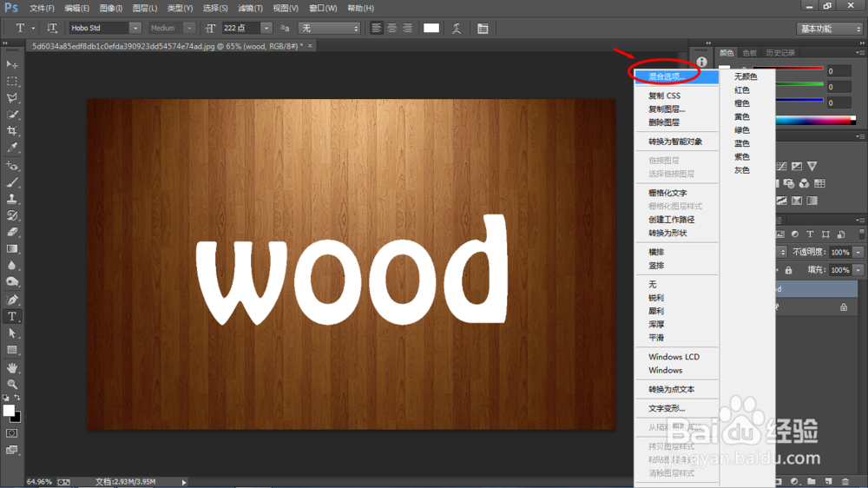
Task: Click the Horizontal Type tool
Action: [x=12, y=316]
